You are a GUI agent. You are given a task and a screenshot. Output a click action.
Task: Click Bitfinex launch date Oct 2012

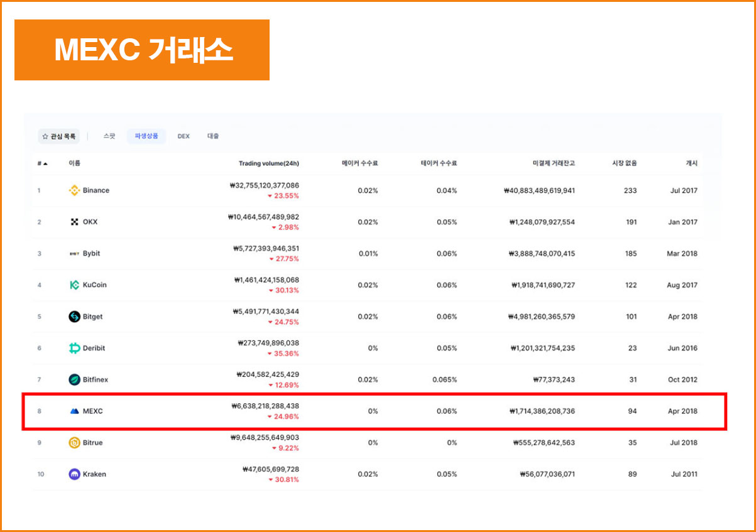tap(683, 379)
